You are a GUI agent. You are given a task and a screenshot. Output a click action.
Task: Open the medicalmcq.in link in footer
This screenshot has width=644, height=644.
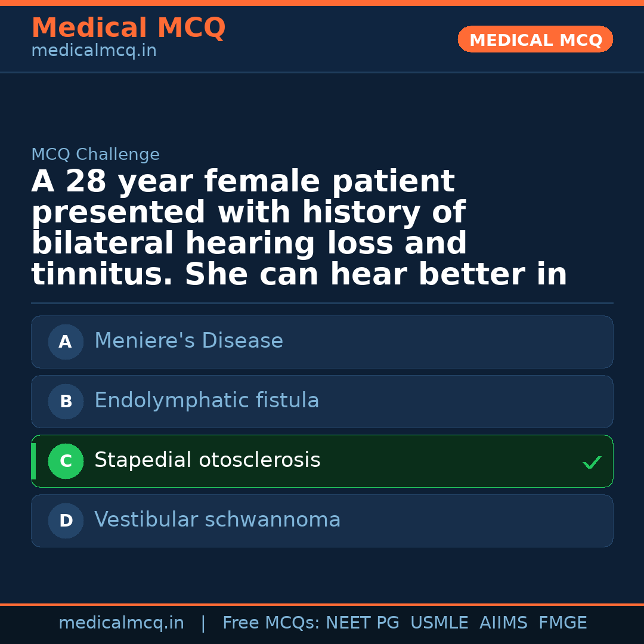pos(121,623)
